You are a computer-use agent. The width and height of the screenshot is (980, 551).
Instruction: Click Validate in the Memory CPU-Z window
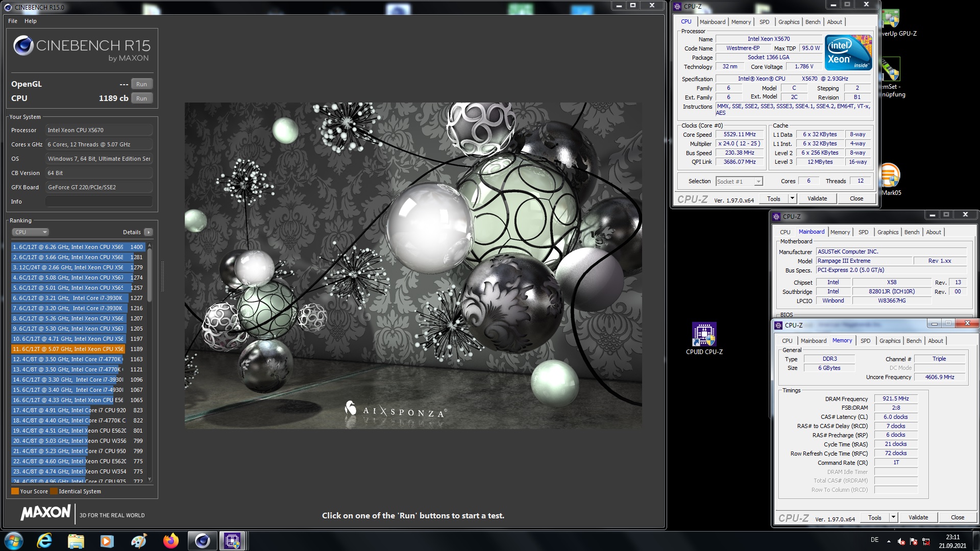(x=918, y=517)
